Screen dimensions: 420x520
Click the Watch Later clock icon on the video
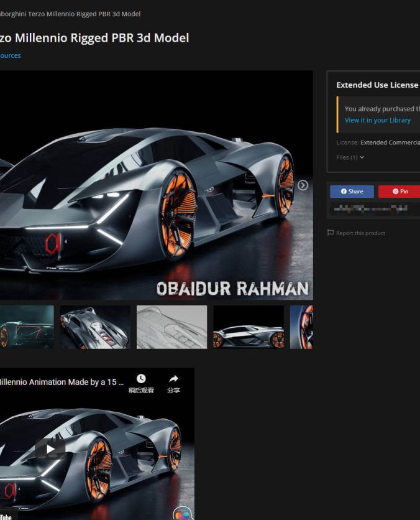tap(141, 379)
